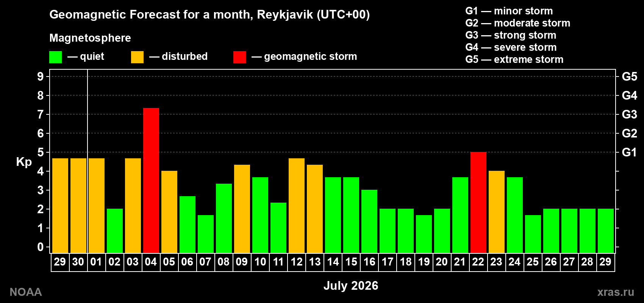Click the Magnetosphere heading
Image resolution: width=644 pixels, height=303 pixels.
click(90, 38)
